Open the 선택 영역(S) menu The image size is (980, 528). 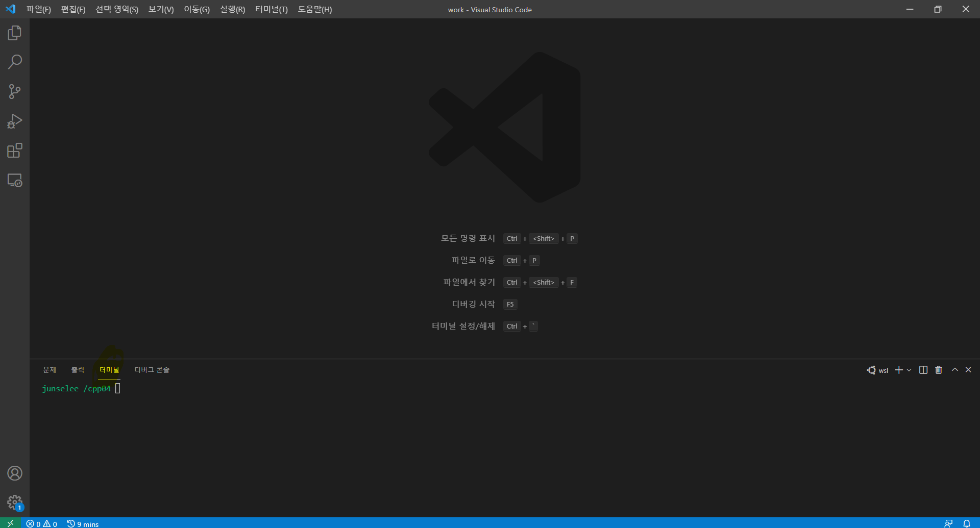(x=117, y=10)
